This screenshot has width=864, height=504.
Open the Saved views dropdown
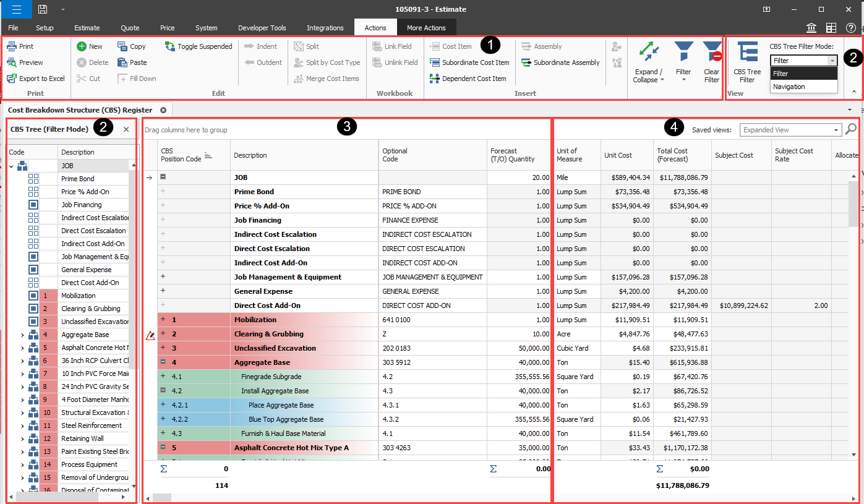(836, 130)
